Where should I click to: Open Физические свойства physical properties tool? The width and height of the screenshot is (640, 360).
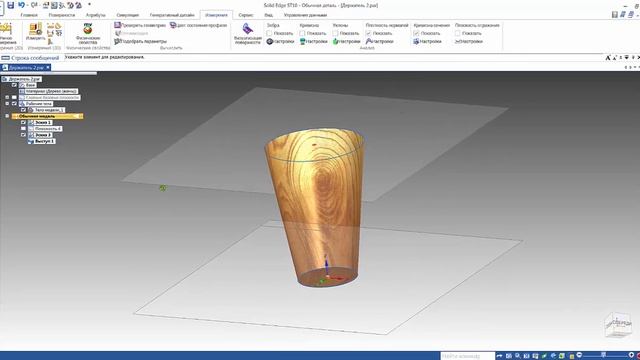[88, 33]
